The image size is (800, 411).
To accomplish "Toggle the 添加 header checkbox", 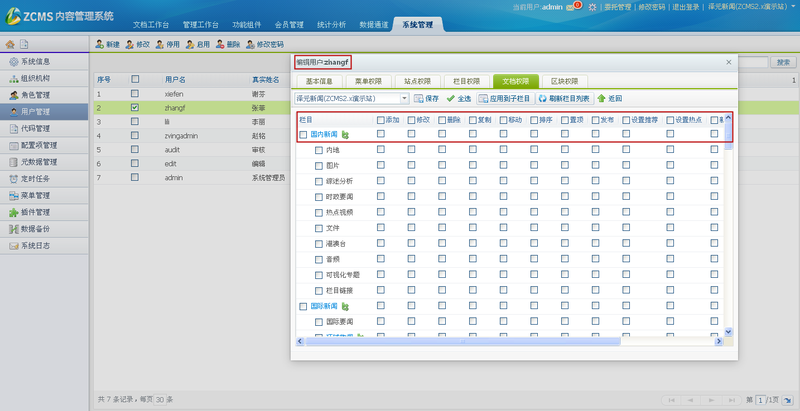I will pos(380,120).
